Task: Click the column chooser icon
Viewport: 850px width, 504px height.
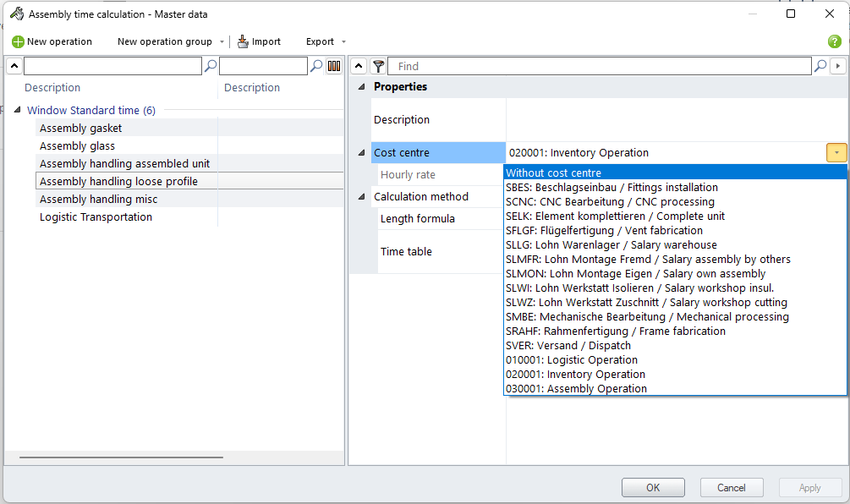Action: (334, 66)
